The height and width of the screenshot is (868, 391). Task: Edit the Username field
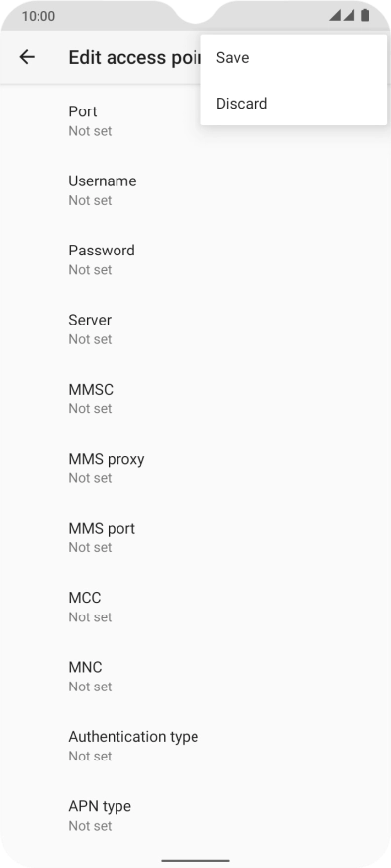click(x=195, y=190)
